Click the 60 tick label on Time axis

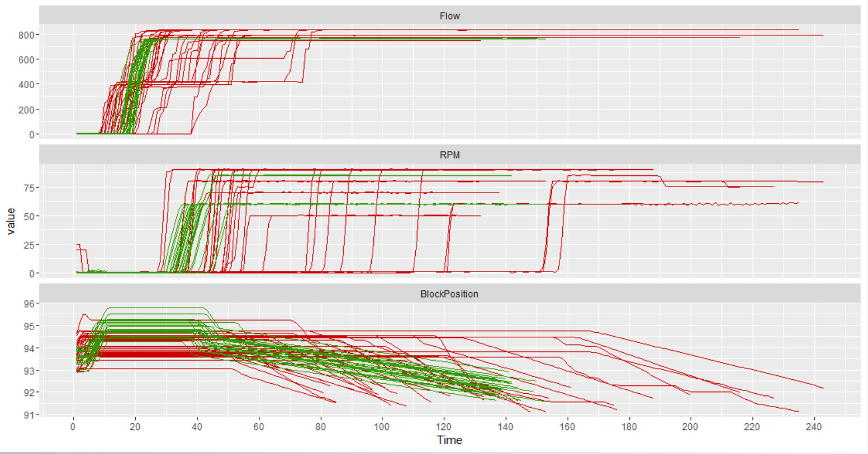[x=259, y=427]
